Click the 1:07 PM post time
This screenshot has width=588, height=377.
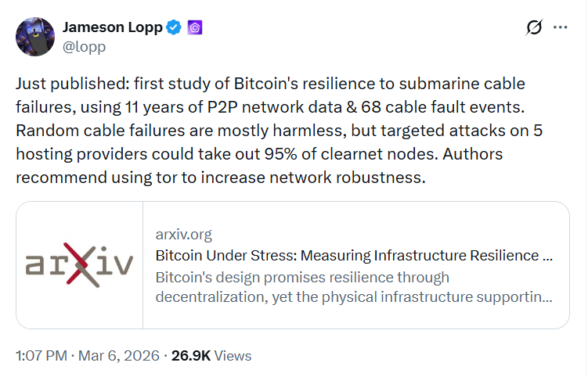(x=41, y=355)
